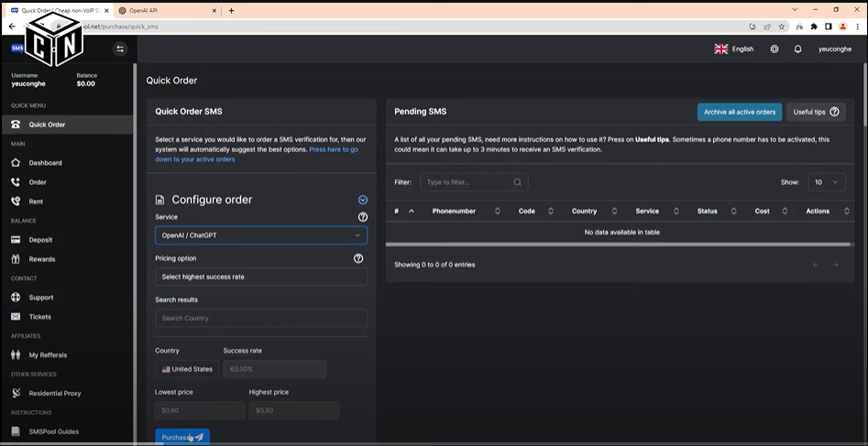
Task: Collapse the Configure order section chevron
Action: coord(363,200)
